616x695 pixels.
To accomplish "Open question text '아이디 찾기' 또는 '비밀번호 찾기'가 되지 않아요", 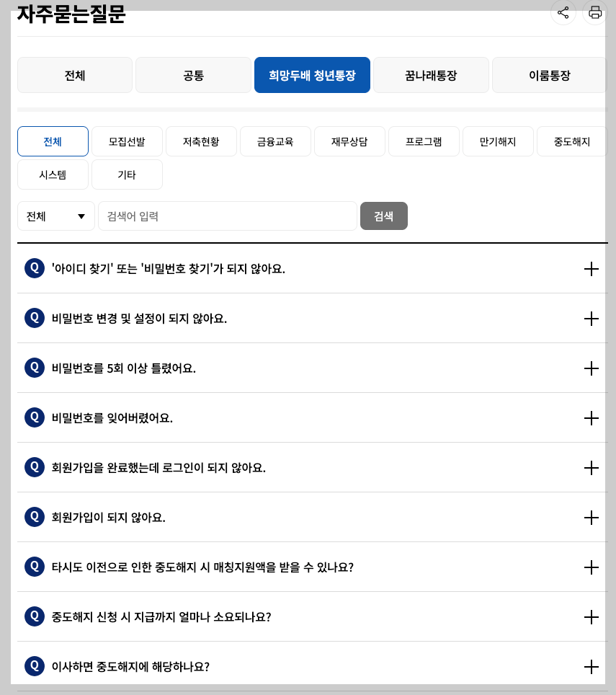I will pyautogui.click(x=169, y=269).
